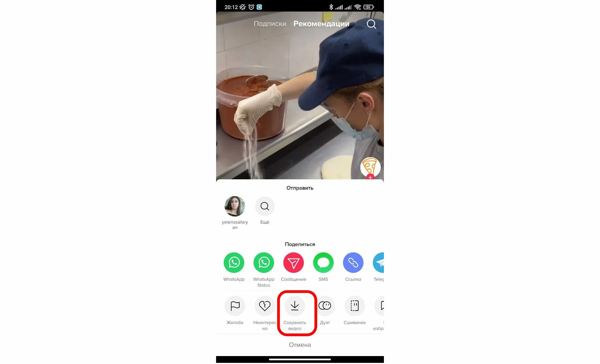The height and width of the screenshot is (364, 600).
Task: Tap the yelenasafar yan contact icon
Action: pyautogui.click(x=235, y=206)
